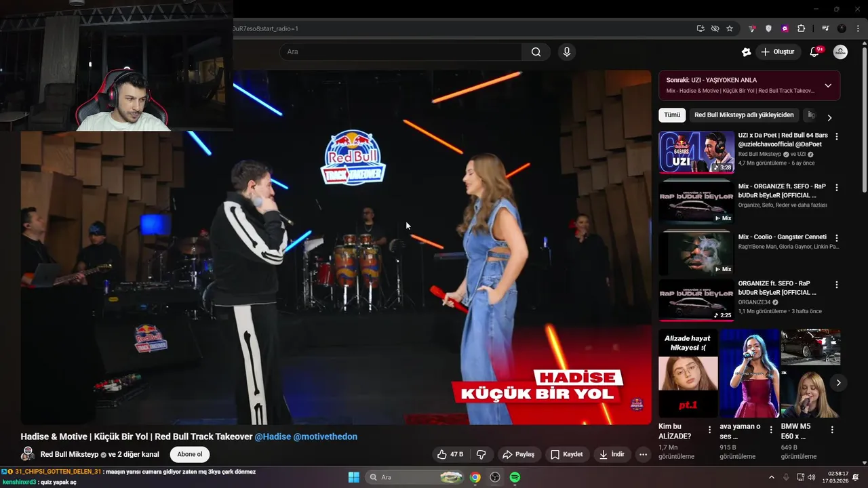
Task: Expand the Sonraki mix playlist panel
Action: point(828,86)
